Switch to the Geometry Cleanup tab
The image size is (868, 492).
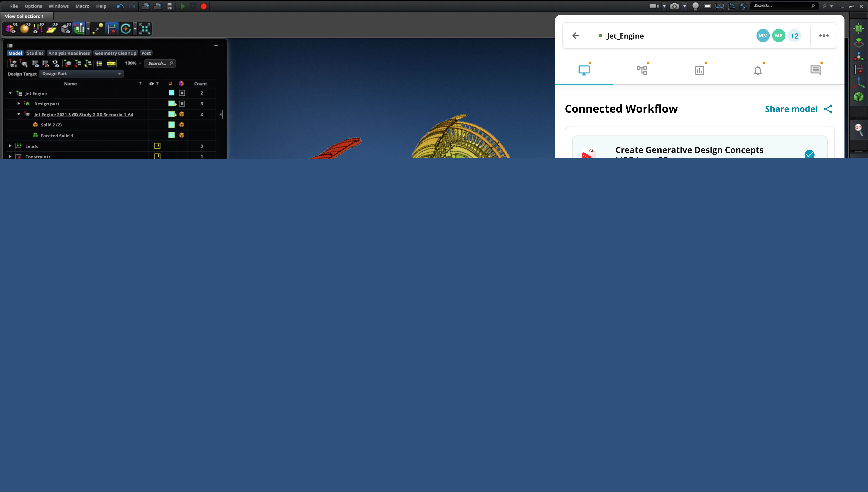click(115, 53)
